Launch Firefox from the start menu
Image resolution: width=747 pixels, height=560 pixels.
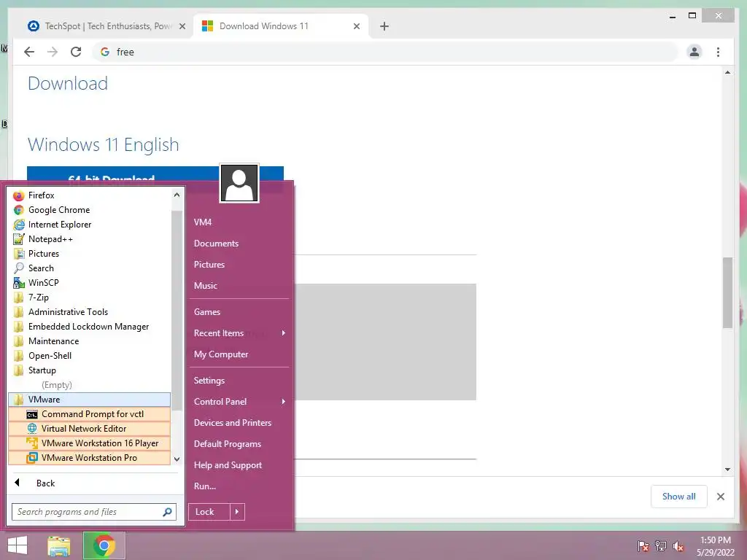[90, 195]
